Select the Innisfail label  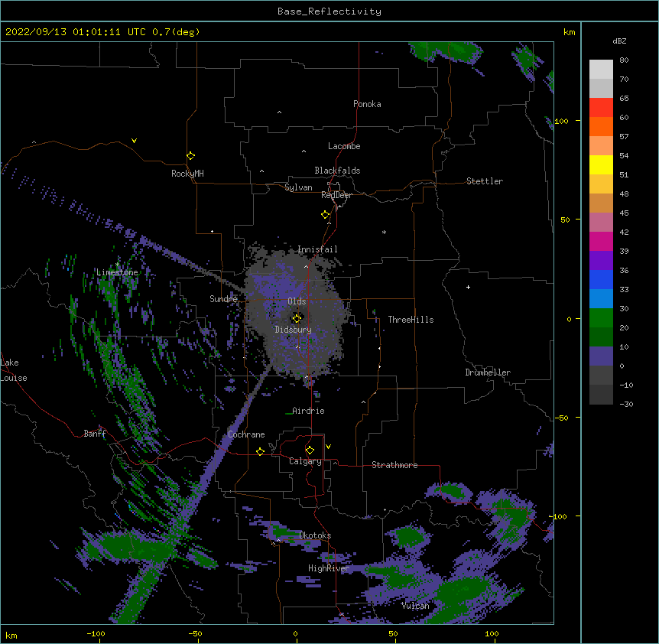(x=317, y=249)
